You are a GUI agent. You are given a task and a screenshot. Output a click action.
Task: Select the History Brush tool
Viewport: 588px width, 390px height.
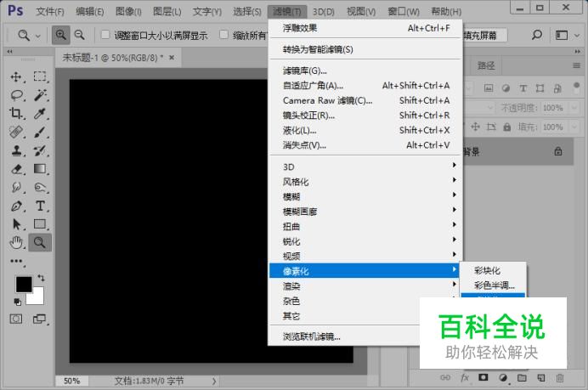pos(40,150)
